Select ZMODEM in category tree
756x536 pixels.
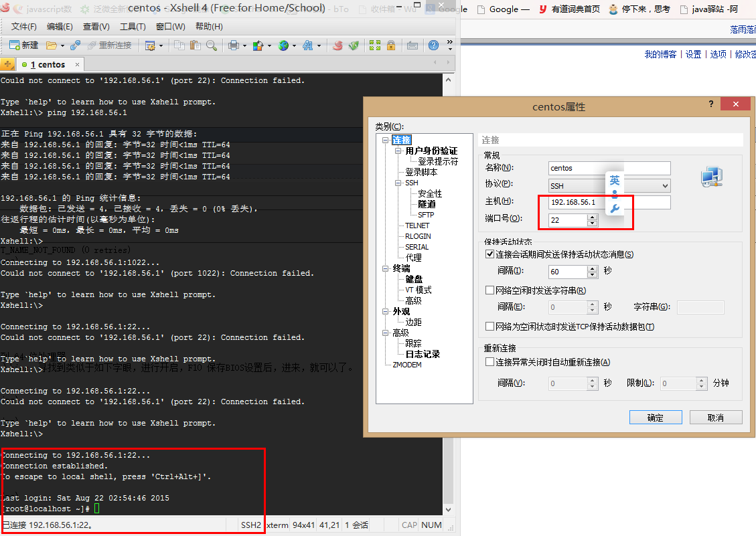pos(407,365)
